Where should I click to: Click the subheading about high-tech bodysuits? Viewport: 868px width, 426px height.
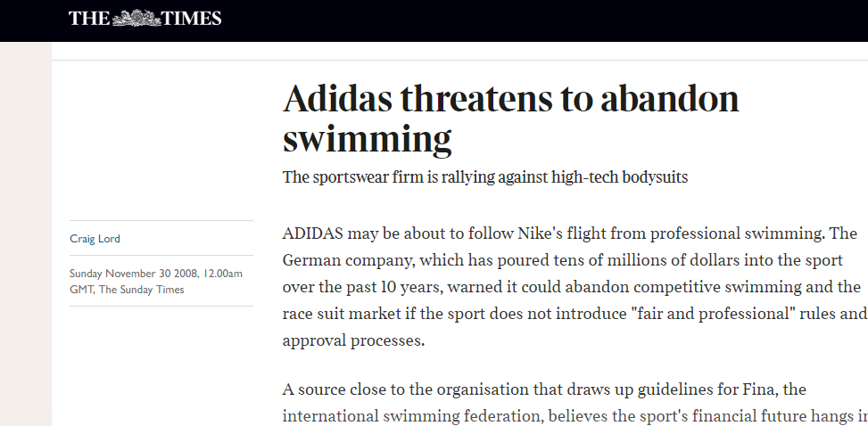485,176
